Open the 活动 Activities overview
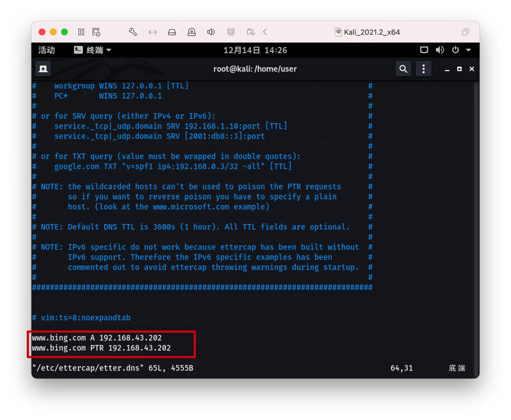Viewport: 511px width, 420px height. coord(47,50)
